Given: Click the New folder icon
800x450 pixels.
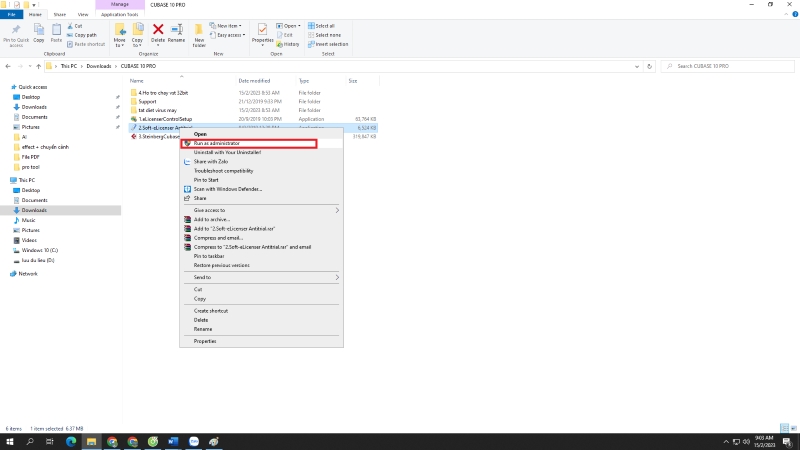Looking at the screenshot, I should 199,30.
